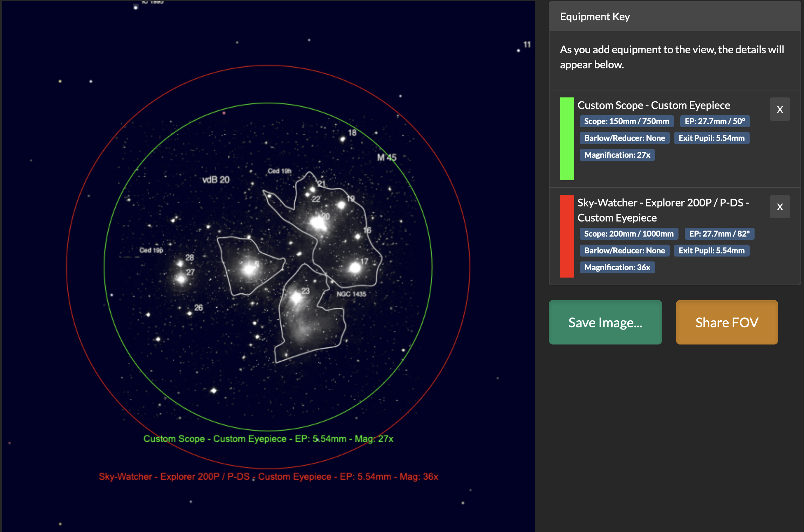Image resolution: width=804 pixels, height=532 pixels.
Task: Click star 17 in the Pleiades
Action: (355, 268)
